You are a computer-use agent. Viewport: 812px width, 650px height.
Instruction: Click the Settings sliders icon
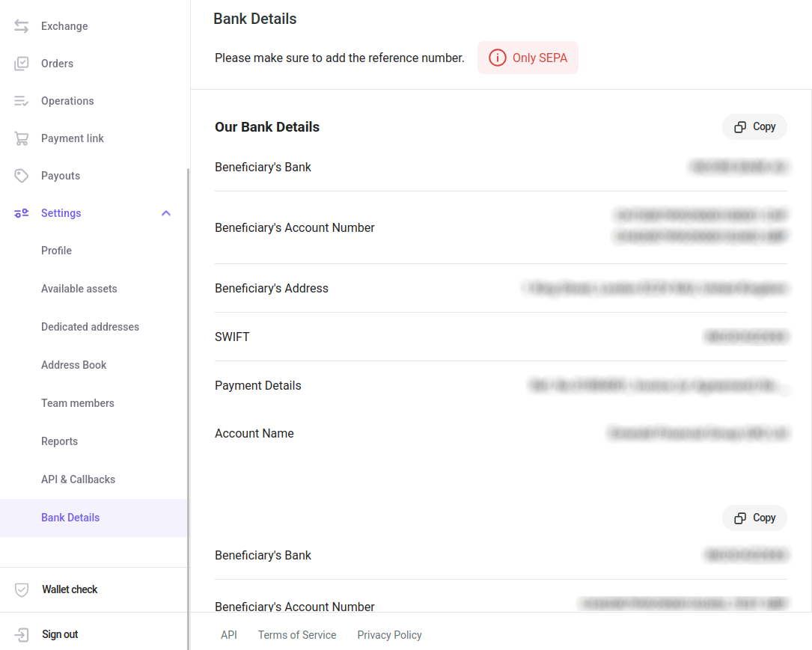(x=22, y=212)
